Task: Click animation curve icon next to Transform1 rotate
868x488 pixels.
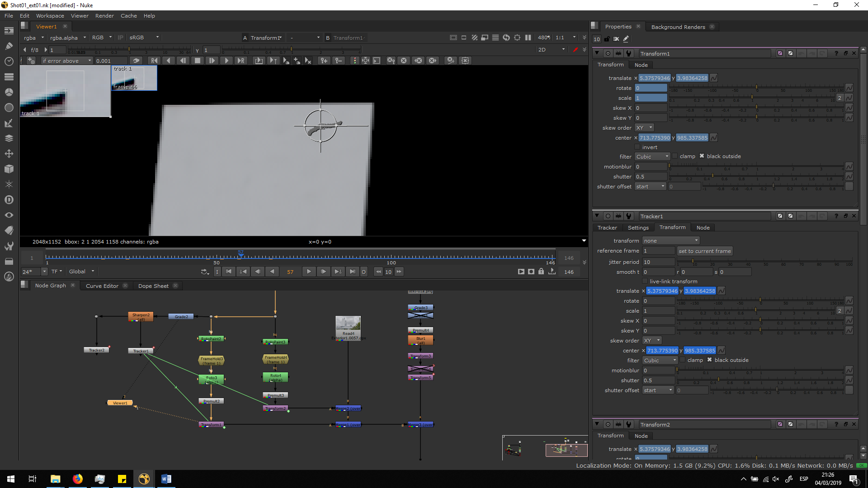Action: point(849,88)
